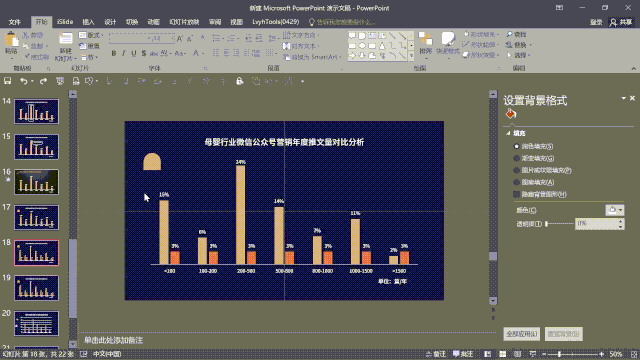Open Shape Effects (形状效果) dropdown
The width and height of the screenshot is (640, 360).
[x=481, y=55]
